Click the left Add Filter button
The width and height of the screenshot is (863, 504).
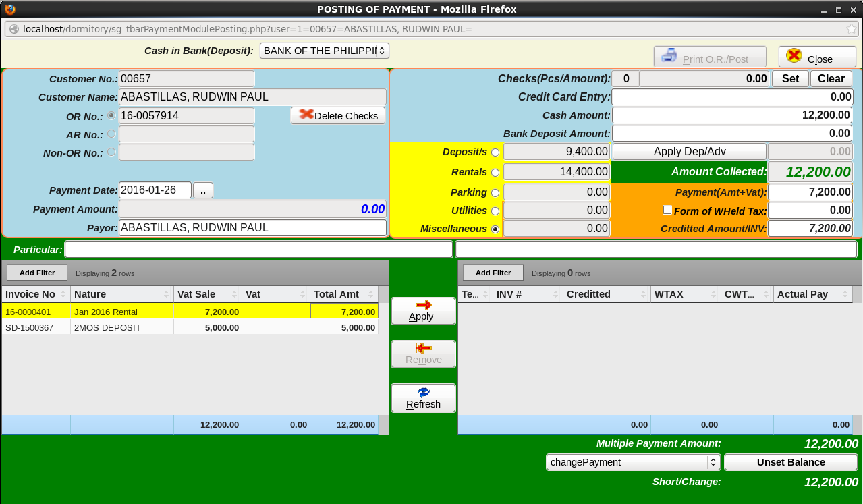point(36,273)
